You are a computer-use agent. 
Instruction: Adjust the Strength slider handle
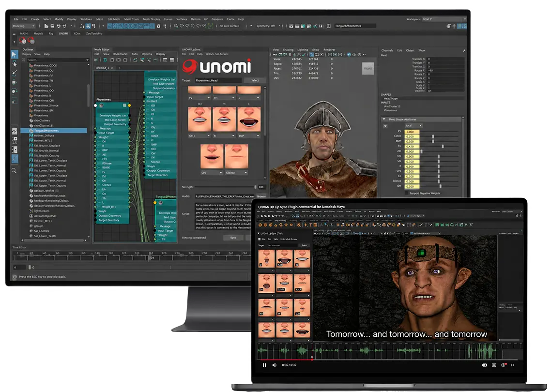coord(256,187)
